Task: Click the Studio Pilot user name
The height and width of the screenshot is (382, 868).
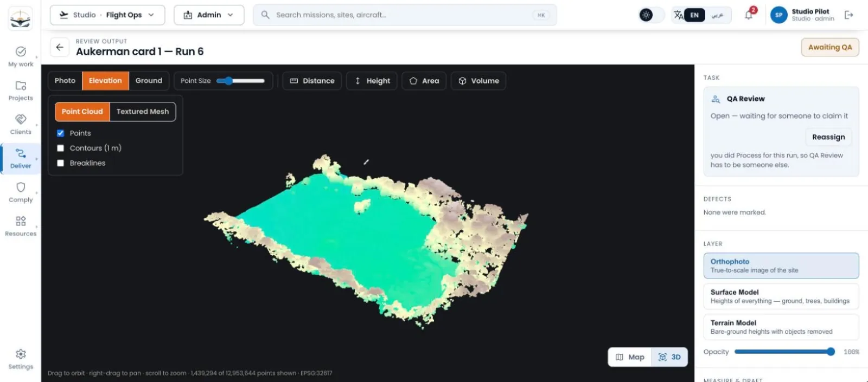Action: click(810, 11)
